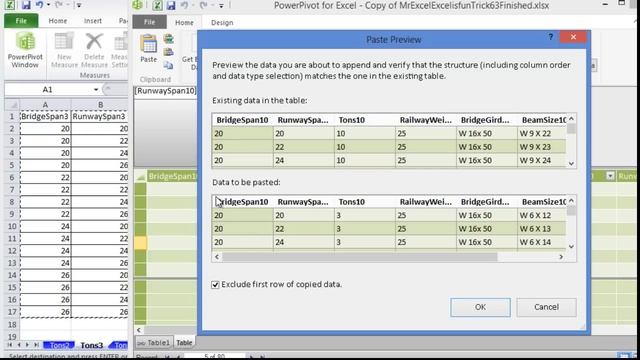This screenshot has width=640, height=360.
Task: Click W 6 X 12 cell in pasted data
Action: coord(542,215)
